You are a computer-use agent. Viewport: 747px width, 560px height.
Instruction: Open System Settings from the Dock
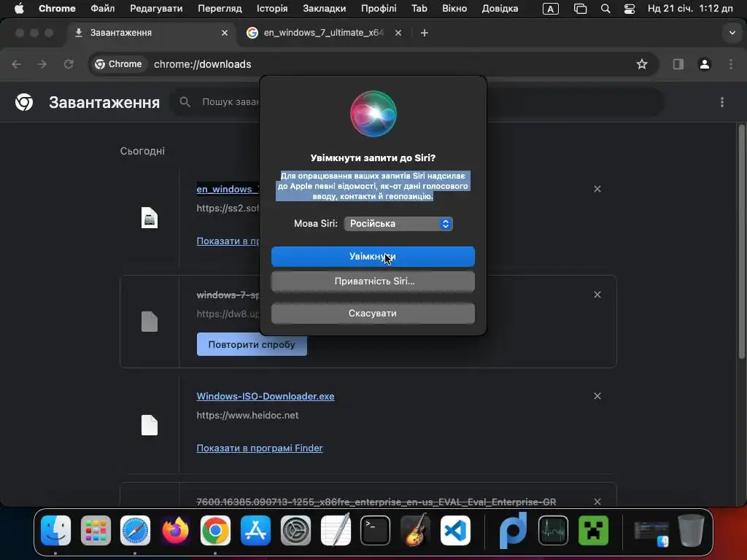tap(295, 530)
